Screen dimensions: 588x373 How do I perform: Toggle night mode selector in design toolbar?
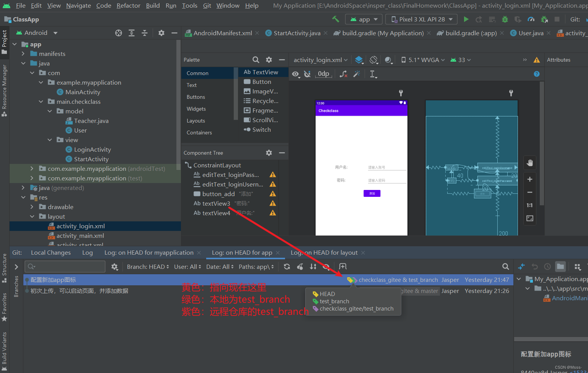pos(389,60)
